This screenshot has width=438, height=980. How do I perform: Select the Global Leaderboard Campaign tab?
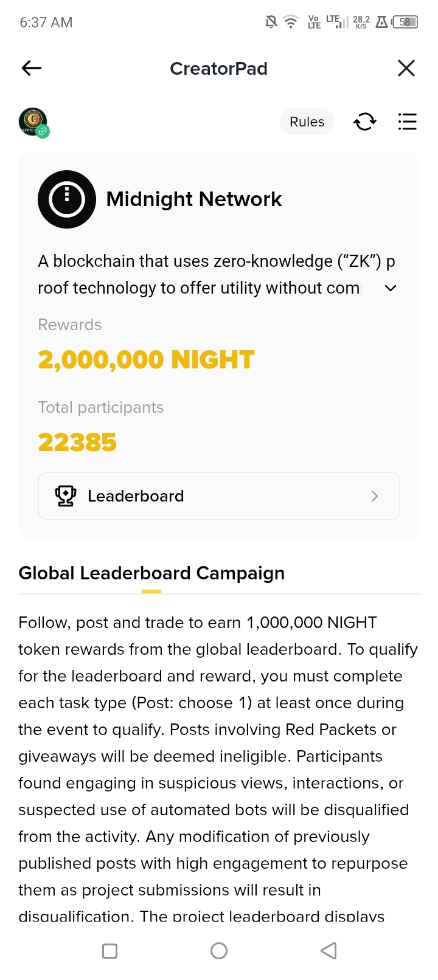(x=151, y=573)
